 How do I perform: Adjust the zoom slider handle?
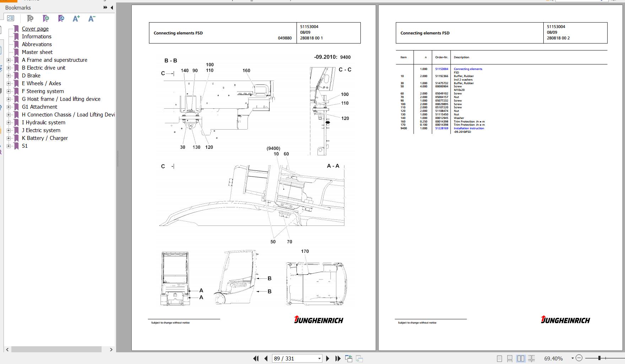[599, 358]
